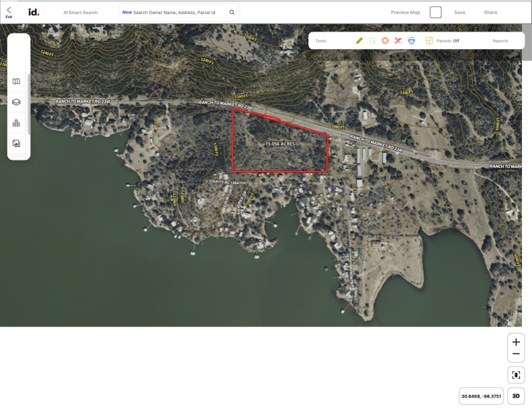Click the Share button
The height and width of the screenshot is (411, 532).
point(490,12)
